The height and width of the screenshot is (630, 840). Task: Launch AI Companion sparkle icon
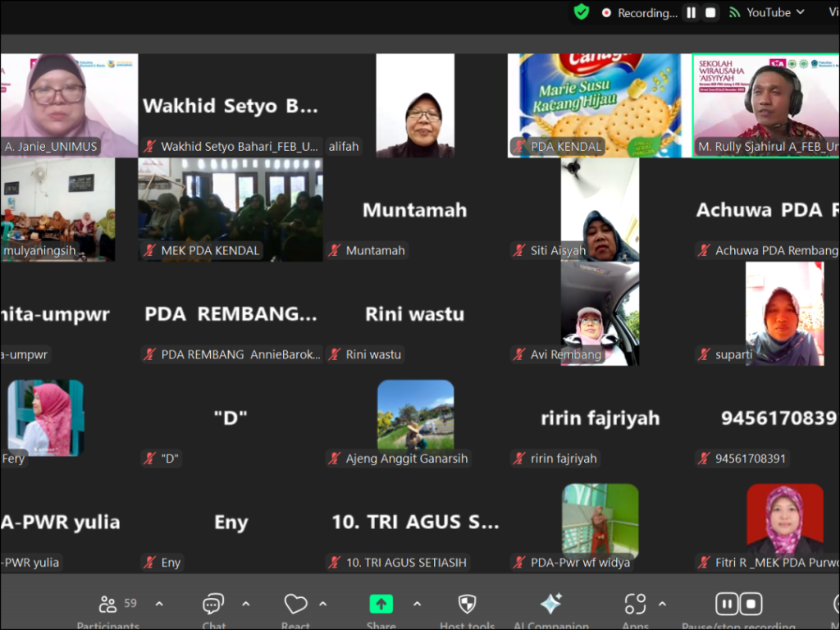[x=550, y=605]
